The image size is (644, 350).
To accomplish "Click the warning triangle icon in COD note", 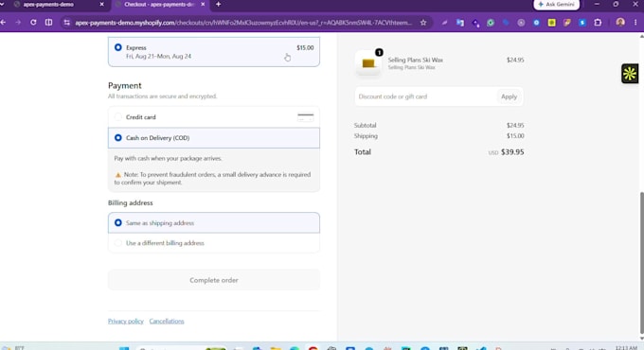I will (117, 175).
